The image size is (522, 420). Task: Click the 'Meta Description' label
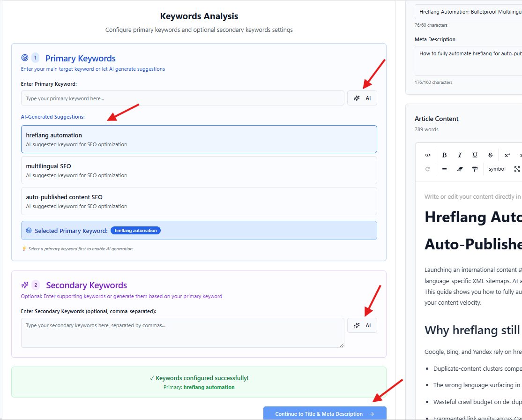tap(435, 39)
